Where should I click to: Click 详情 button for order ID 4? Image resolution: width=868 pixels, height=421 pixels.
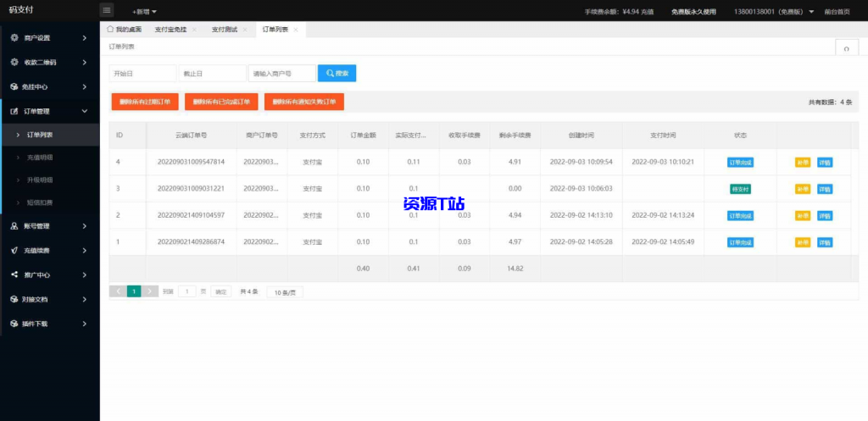click(825, 163)
